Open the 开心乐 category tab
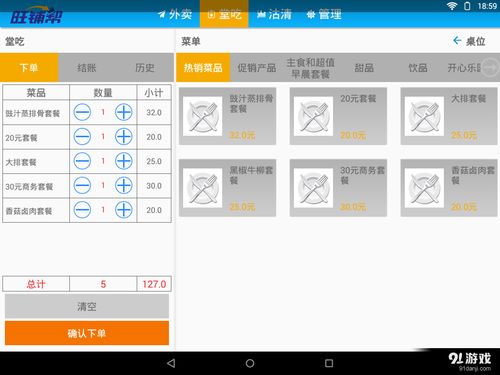The width and height of the screenshot is (500, 375). pyautogui.click(x=463, y=68)
